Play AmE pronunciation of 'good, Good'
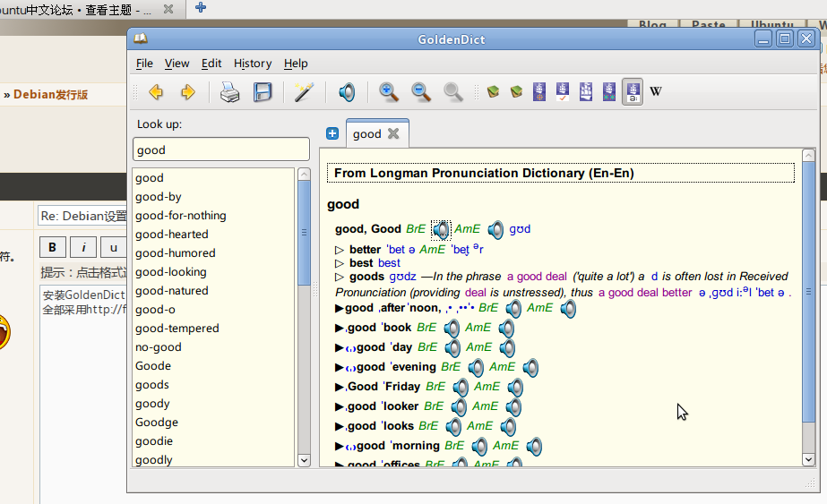Image resolution: width=827 pixels, height=504 pixels. 495,229
